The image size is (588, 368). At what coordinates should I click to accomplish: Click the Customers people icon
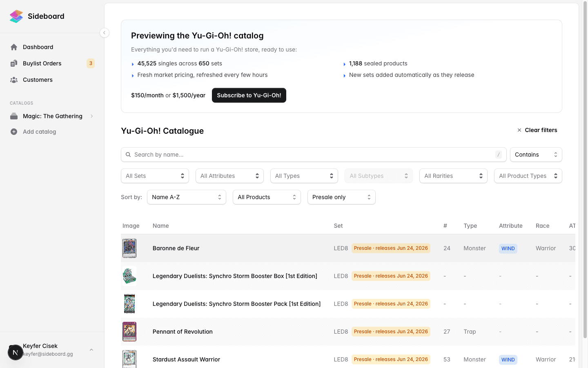[x=14, y=80]
